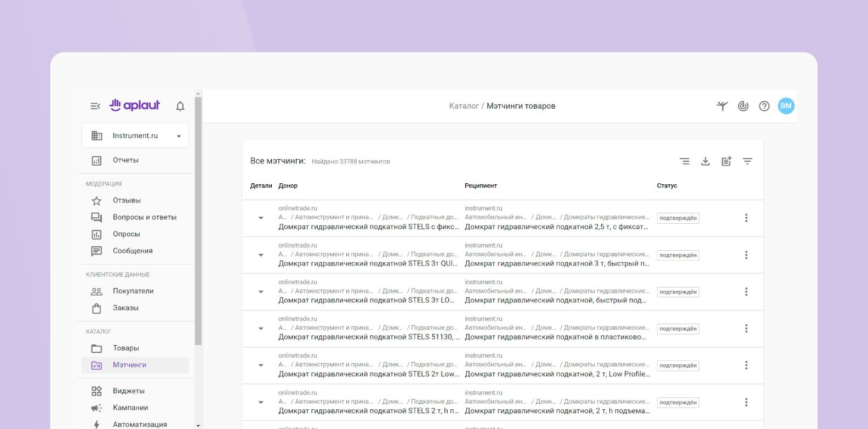
Task: Expand details of first matching row
Action: pos(261,218)
